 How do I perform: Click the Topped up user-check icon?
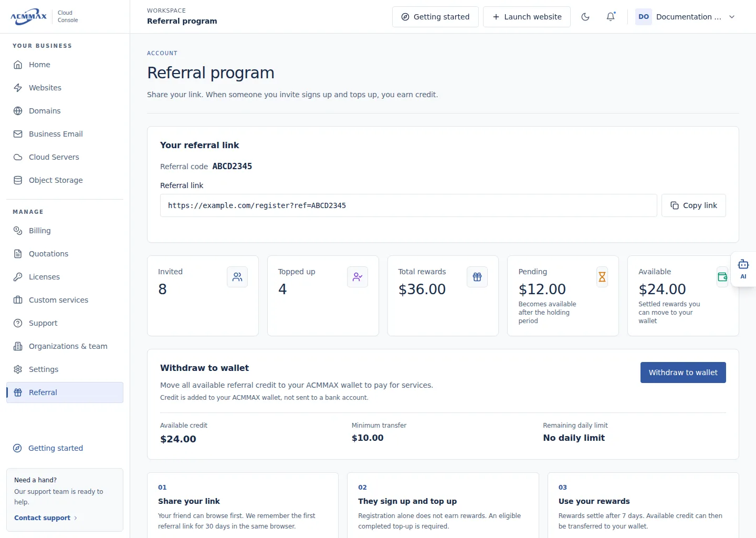click(358, 277)
